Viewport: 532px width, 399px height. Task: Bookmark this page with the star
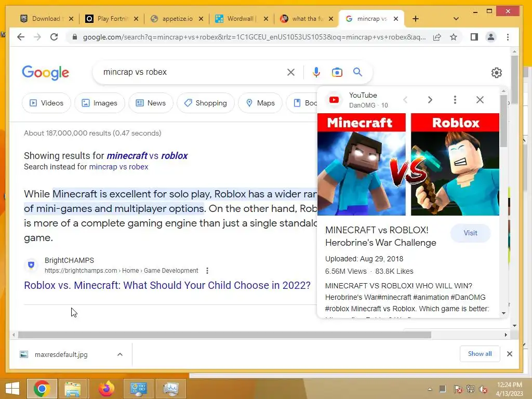(453, 37)
